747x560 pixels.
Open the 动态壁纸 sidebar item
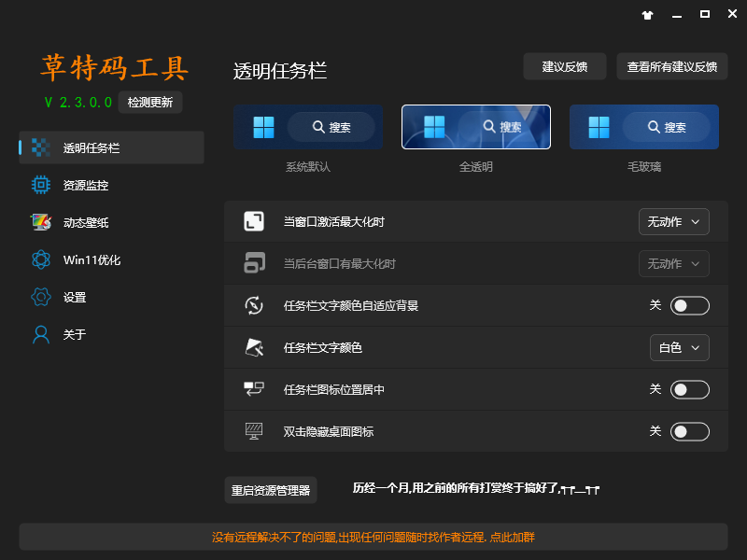111,222
